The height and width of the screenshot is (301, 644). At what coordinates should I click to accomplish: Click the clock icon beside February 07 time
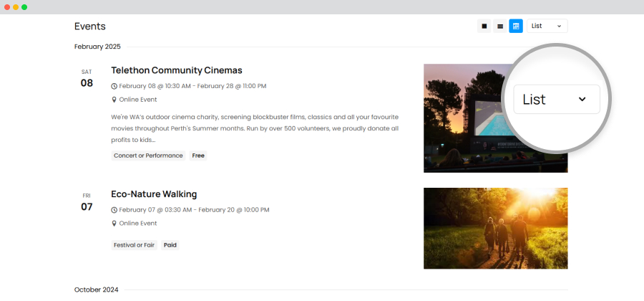click(114, 210)
